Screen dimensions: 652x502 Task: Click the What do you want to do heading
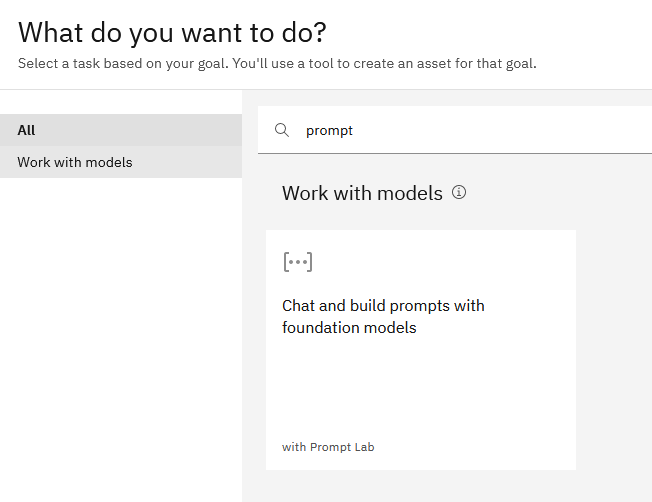tap(172, 32)
